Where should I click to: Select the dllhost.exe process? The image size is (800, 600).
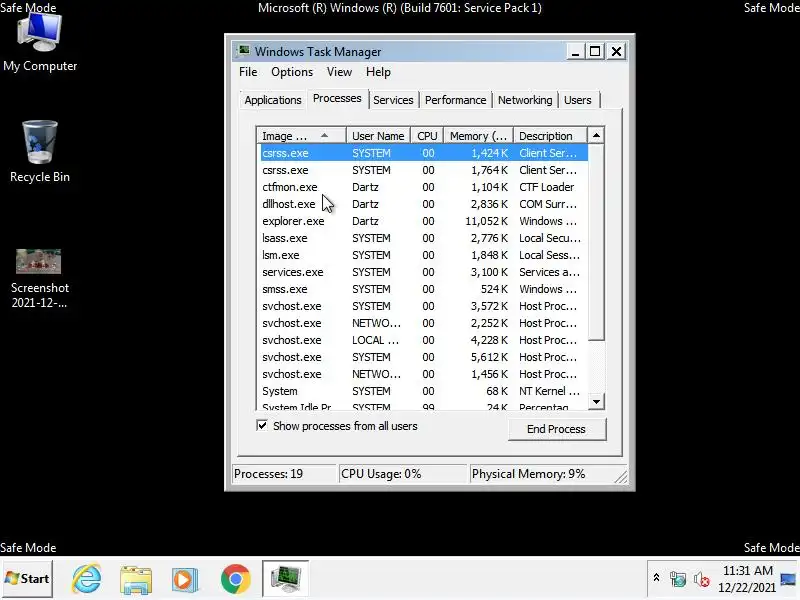coord(424,204)
